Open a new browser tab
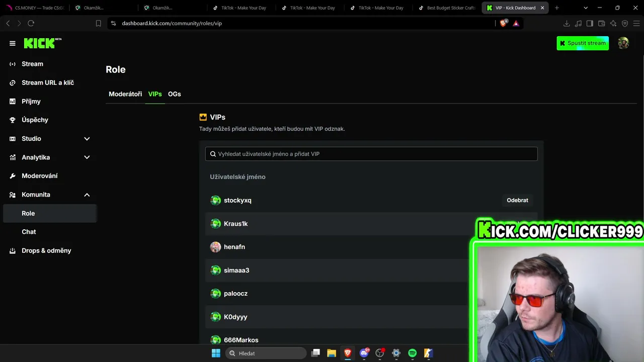Viewport: 644px width, 362px height. pos(557,8)
